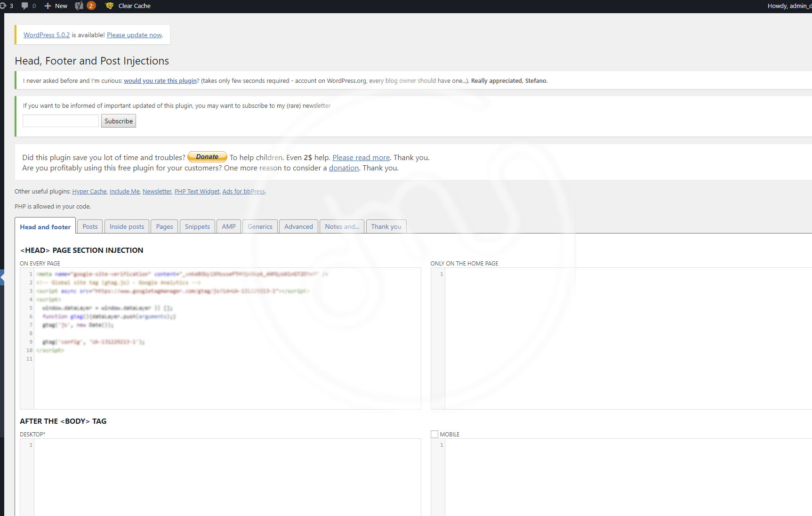Screen dimensions: 812x516
Task: Click the Mobile after body code editor
Action: 621,477
